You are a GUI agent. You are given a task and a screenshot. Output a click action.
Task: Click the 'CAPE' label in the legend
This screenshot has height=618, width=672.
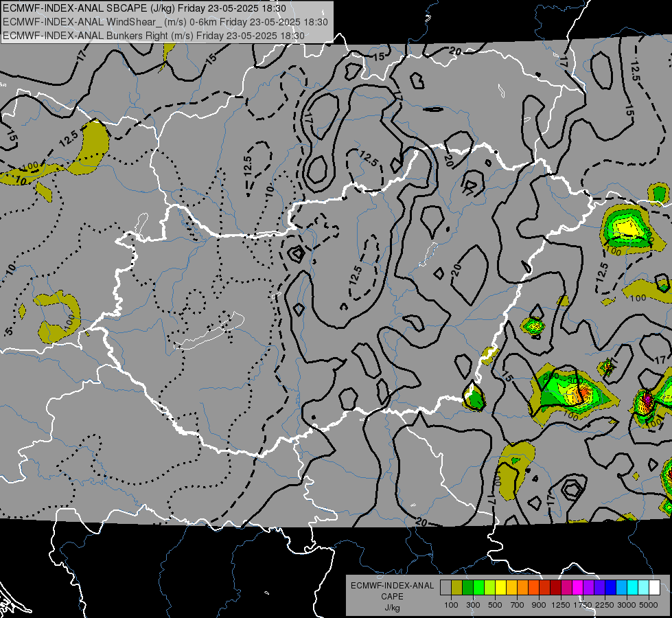point(392,597)
